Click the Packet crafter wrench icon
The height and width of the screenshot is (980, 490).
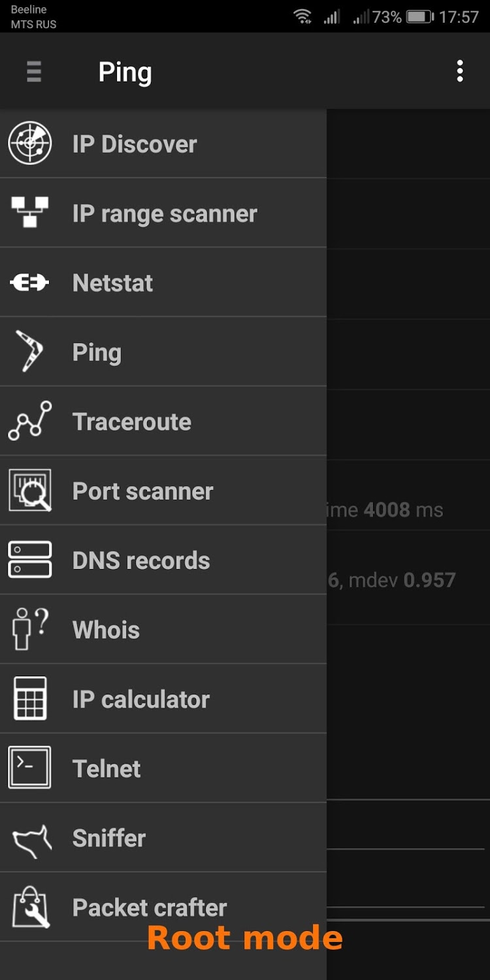click(x=30, y=907)
